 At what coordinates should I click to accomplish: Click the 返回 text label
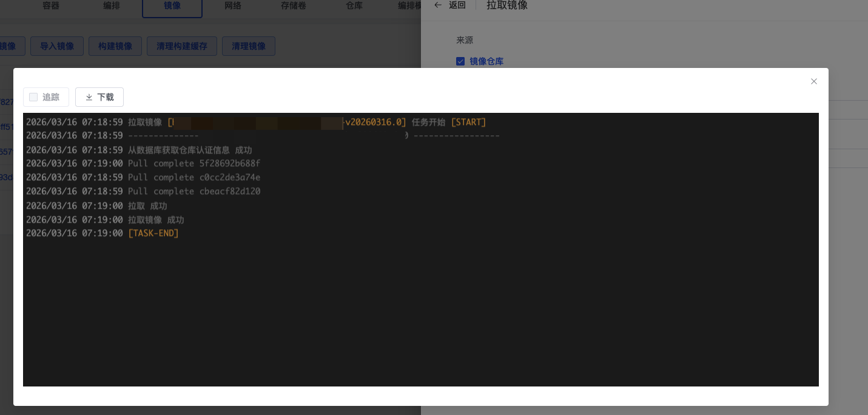click(457, 5)
